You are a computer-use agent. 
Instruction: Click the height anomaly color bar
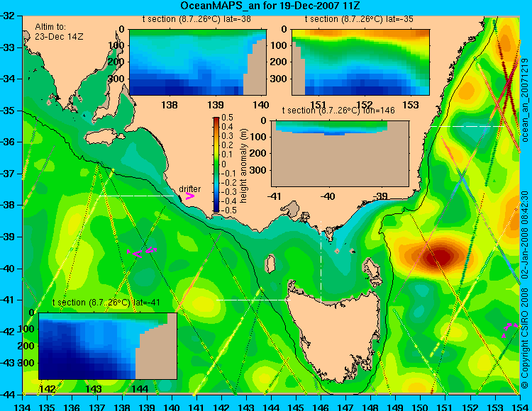216,164
